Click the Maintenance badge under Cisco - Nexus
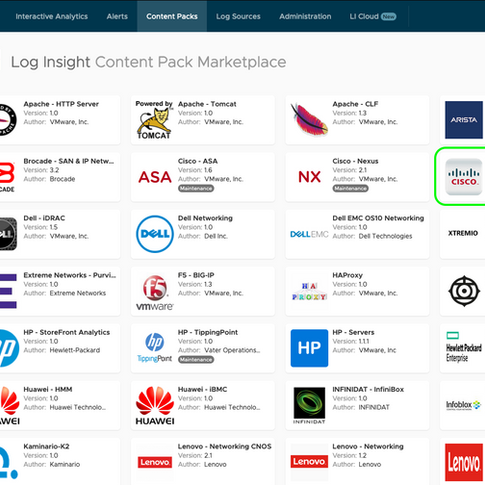 [x=350, y=189]
